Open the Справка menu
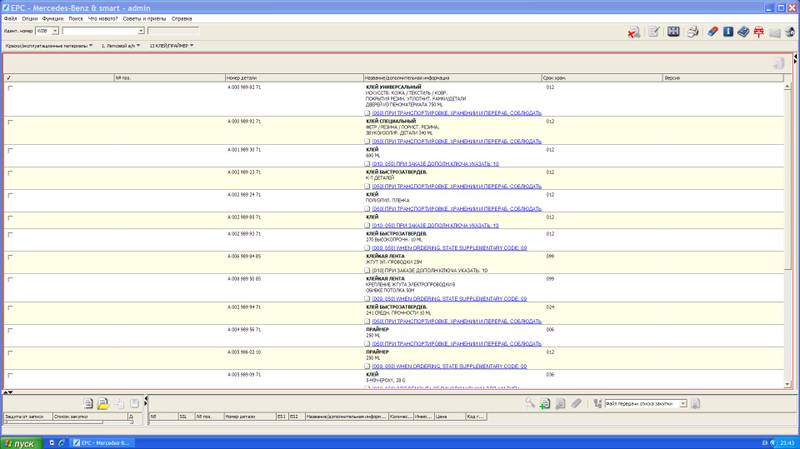 click(182, 18)
